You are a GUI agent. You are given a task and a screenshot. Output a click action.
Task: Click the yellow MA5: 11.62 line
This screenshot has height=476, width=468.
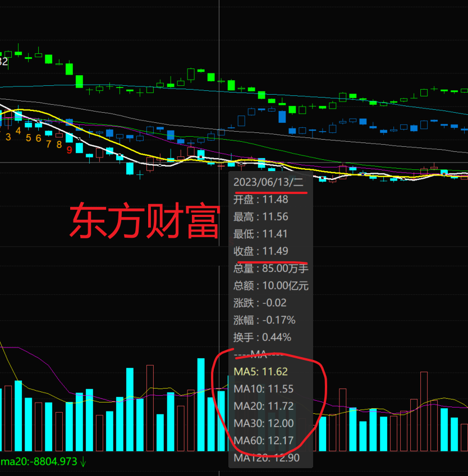261,372
